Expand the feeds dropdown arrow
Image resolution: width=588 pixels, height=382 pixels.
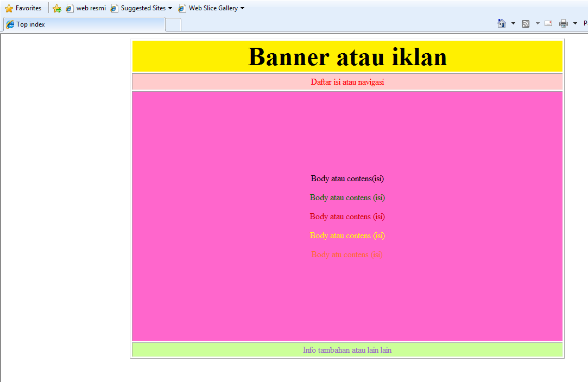click(x=538, y=24)
